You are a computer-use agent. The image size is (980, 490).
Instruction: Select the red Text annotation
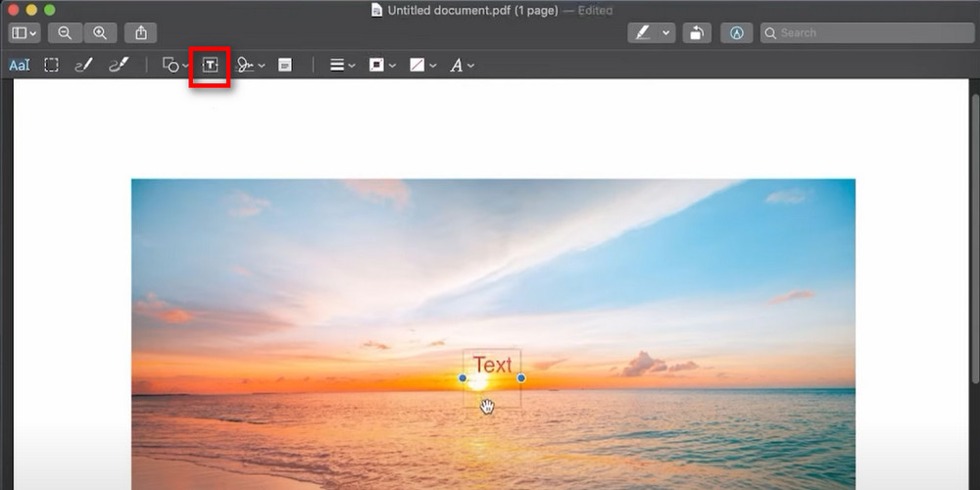(x=493, y=365)
